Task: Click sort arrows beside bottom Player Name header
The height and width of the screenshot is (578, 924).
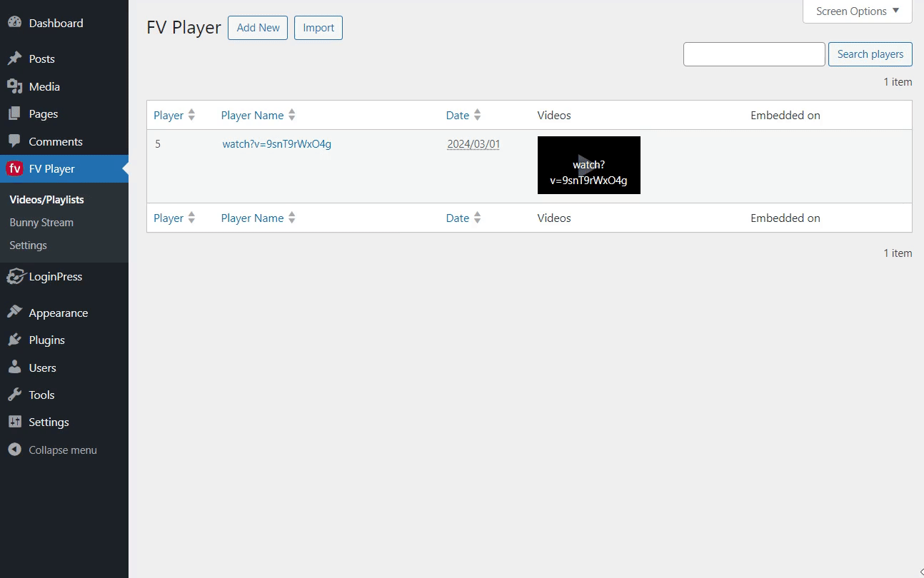Action: [291, 218]
